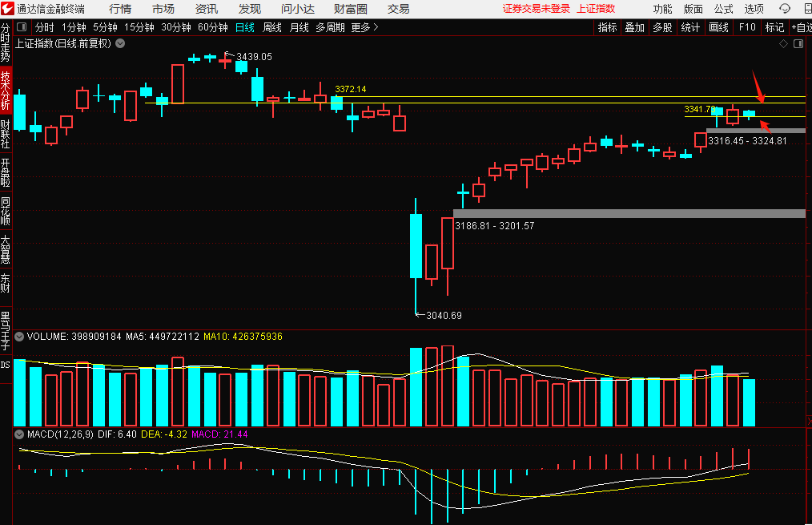Select the 技术分析 sidebar tab

click(x=5, y=91)
